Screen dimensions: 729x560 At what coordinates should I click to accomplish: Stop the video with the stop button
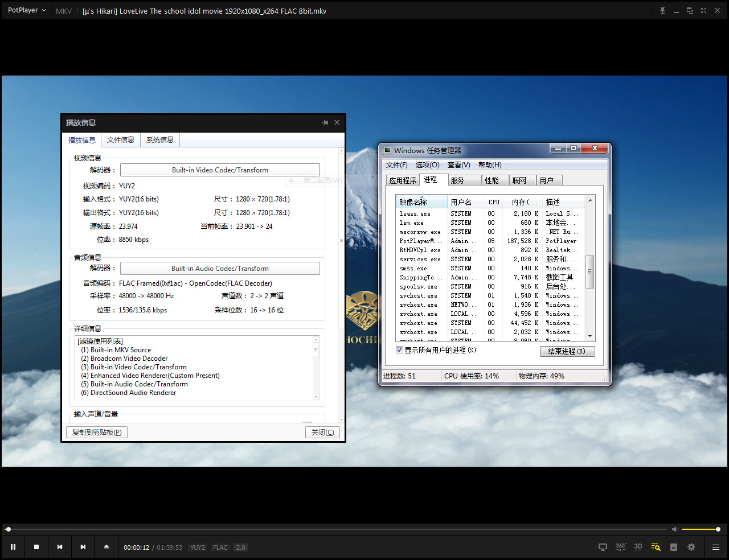coord(36,547)
